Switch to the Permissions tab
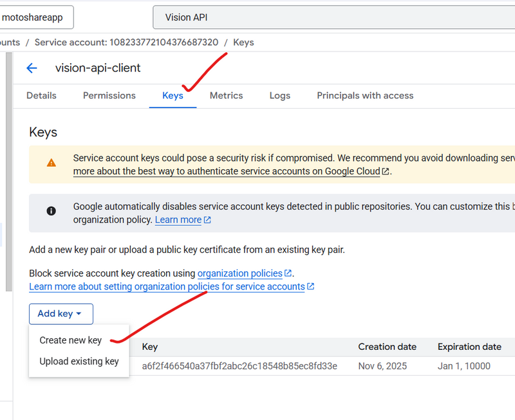 [109, 95]
